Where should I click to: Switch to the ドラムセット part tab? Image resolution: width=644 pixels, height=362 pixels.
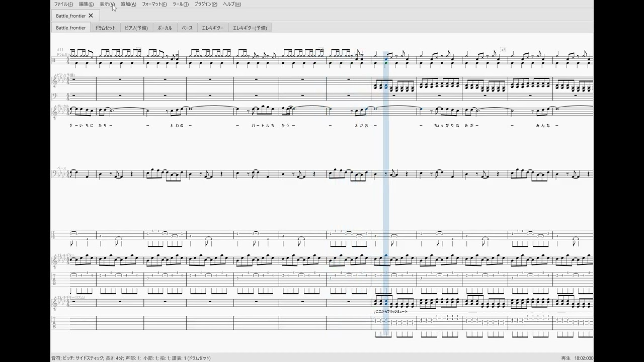coord(105,28)
